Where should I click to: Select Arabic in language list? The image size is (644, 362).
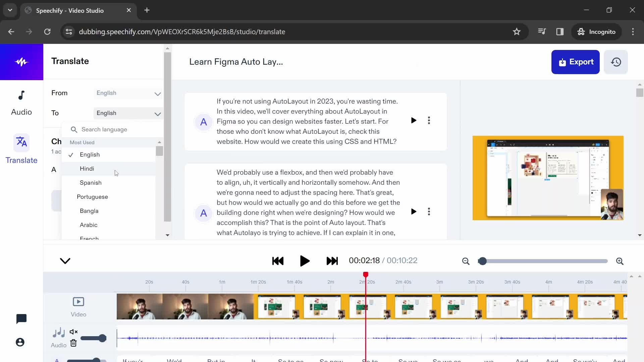(x=109, y=225)
